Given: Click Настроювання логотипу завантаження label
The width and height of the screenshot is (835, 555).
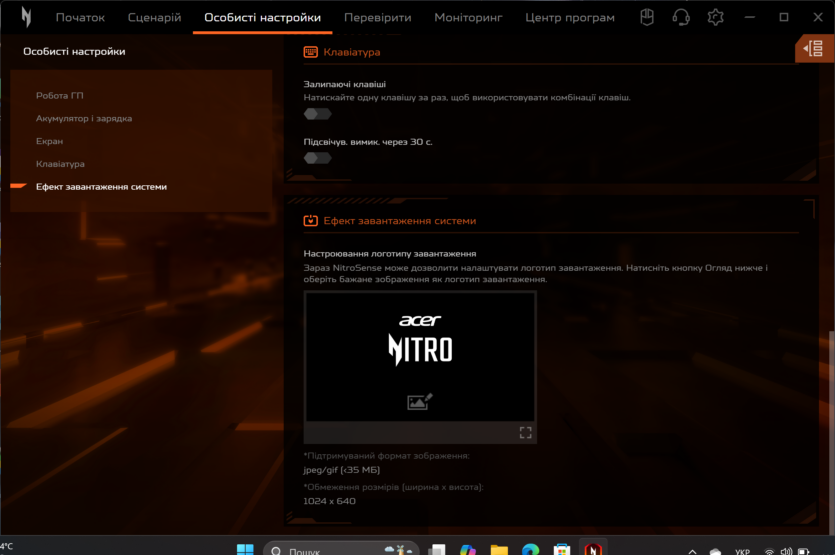Looking at the screenshot, I should [x=390, y=254].
